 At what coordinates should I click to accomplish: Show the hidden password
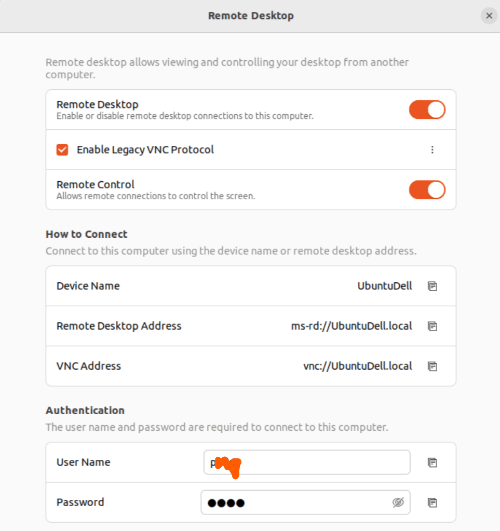point(398,503)
